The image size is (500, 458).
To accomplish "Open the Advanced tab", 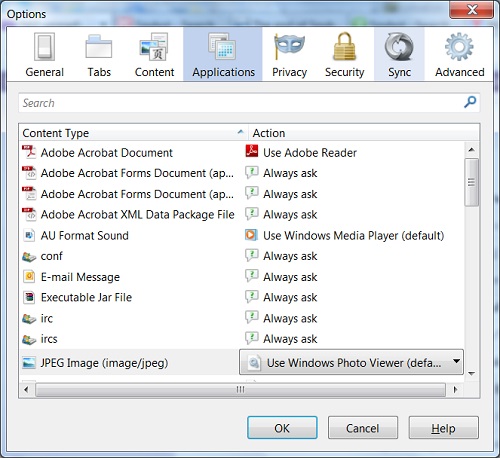I will [x=460, y=55].
